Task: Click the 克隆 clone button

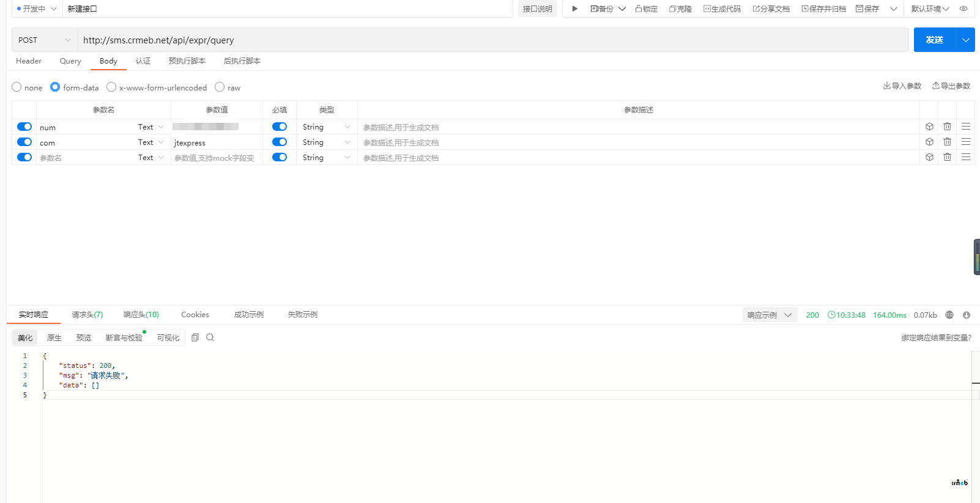Action: (680, 9)
